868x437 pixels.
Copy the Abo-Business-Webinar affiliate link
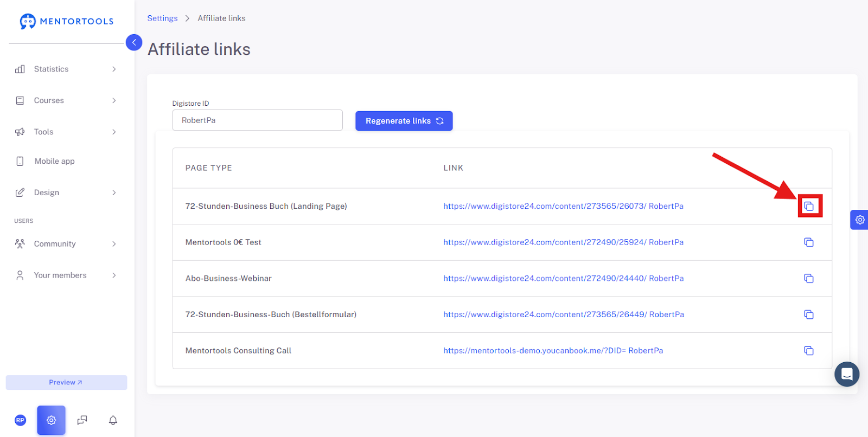pyautogui.click(x=809, y=278)
